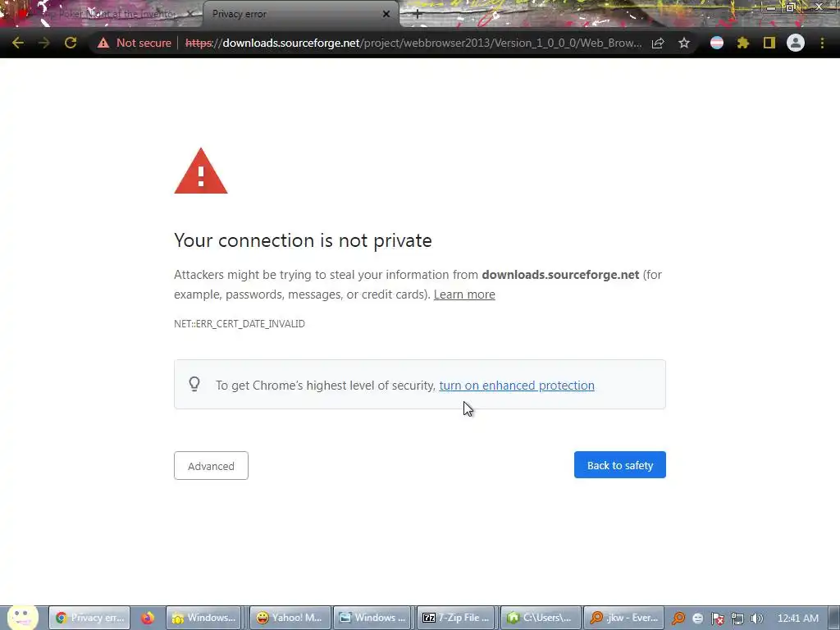The width and height of the screenshot is (840, 630).
Task: Open the Extensions puzzle piece menu
Action: click(x=743, y=43)
